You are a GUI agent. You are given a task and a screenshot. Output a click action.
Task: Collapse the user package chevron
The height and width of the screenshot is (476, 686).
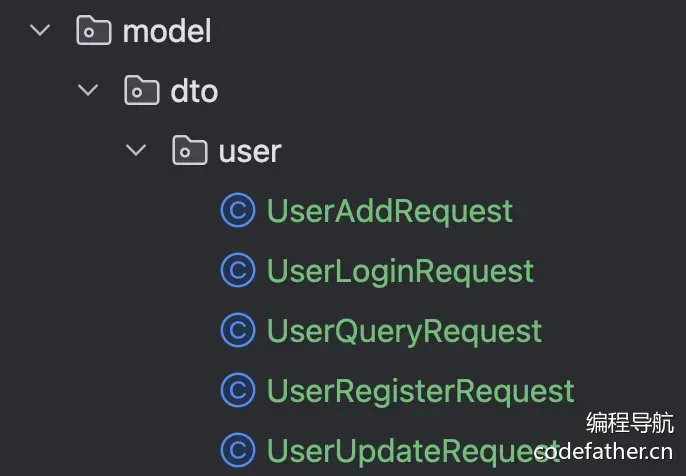136,150
